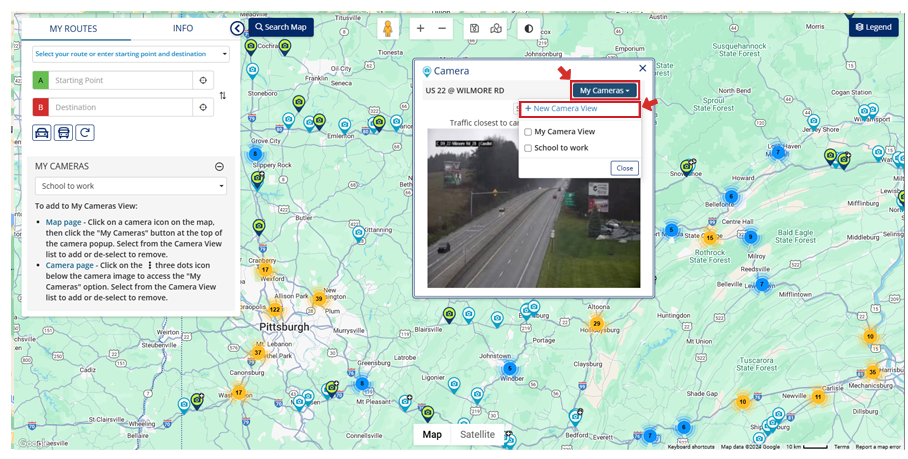
Task: Collapse the side panel with arrow
Action: tap(237, 29)
